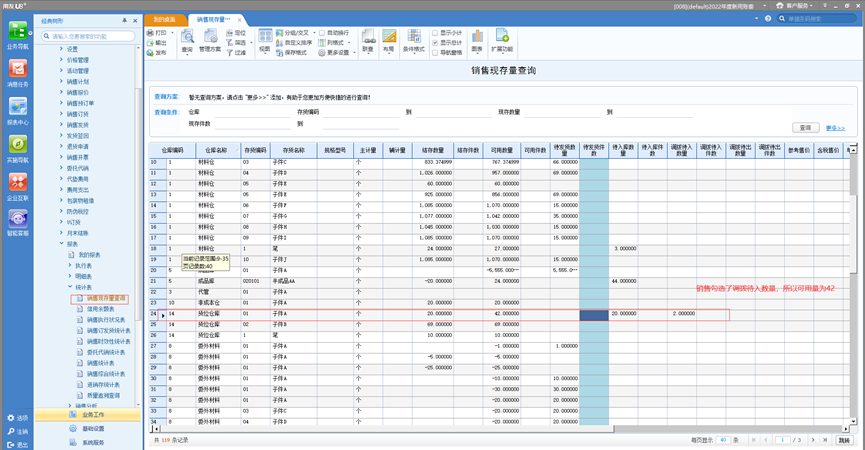Open 报表中心 sidebar icon

click(18, 107)
